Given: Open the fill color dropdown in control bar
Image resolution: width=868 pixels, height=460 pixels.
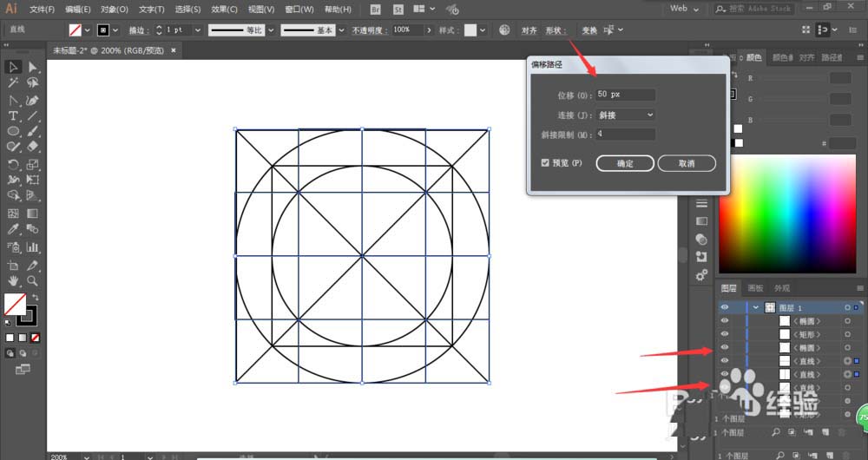Looking at the screenshot, I should tap(88, 30).
